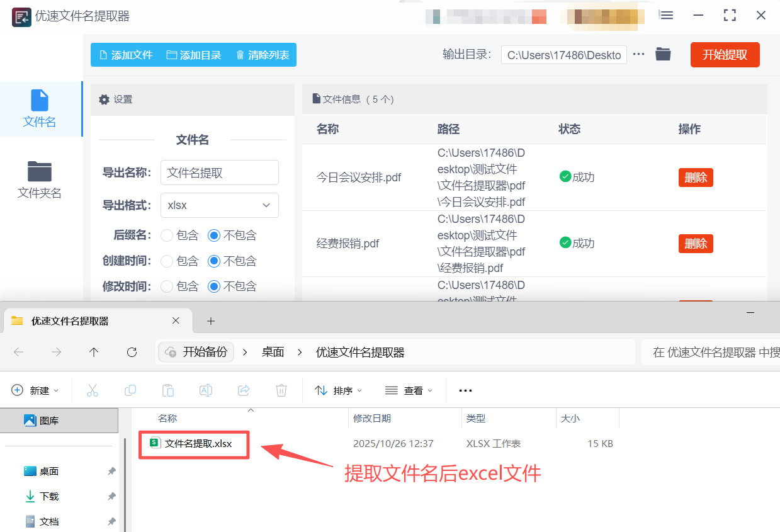Click pin icon next to 桌面
This screenshot has height=532, width=780.
[111, 471]
